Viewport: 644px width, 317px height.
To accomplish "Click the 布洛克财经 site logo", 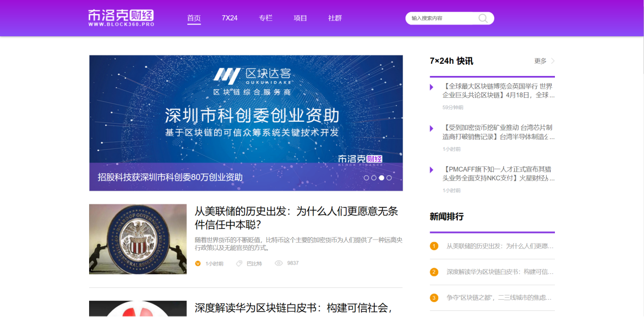I will click(121, 18).
